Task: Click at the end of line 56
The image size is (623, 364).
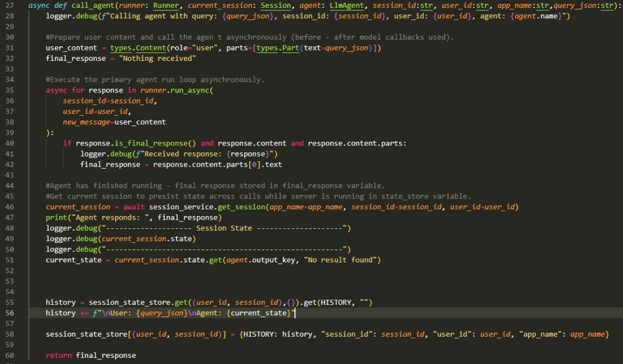Action: [x=296, y=313]
